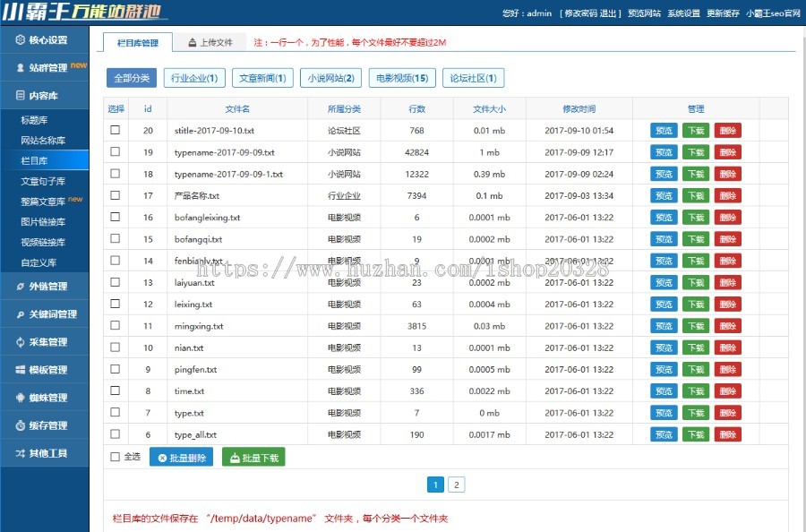This screenshot has width=806, height=532.
Task: Delete stitle-2017-09-10.txt with 删除
Action: click(728, 131)
